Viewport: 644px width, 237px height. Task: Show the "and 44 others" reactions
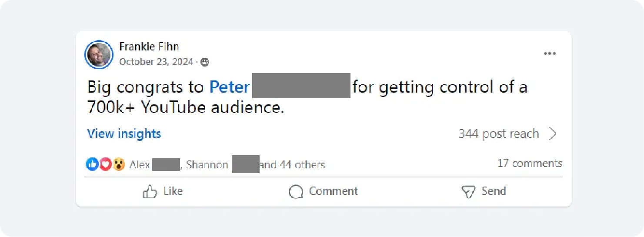292,165
